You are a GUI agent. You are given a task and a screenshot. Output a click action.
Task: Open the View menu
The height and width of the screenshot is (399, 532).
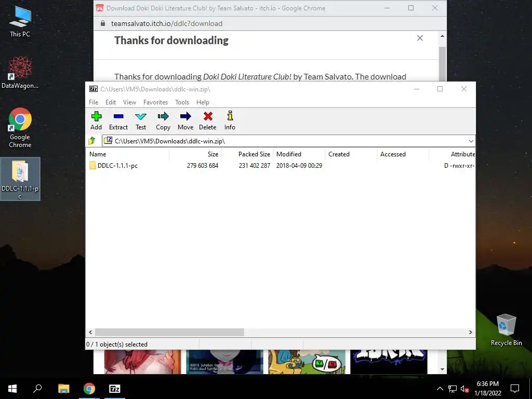(x=129, y=102)
